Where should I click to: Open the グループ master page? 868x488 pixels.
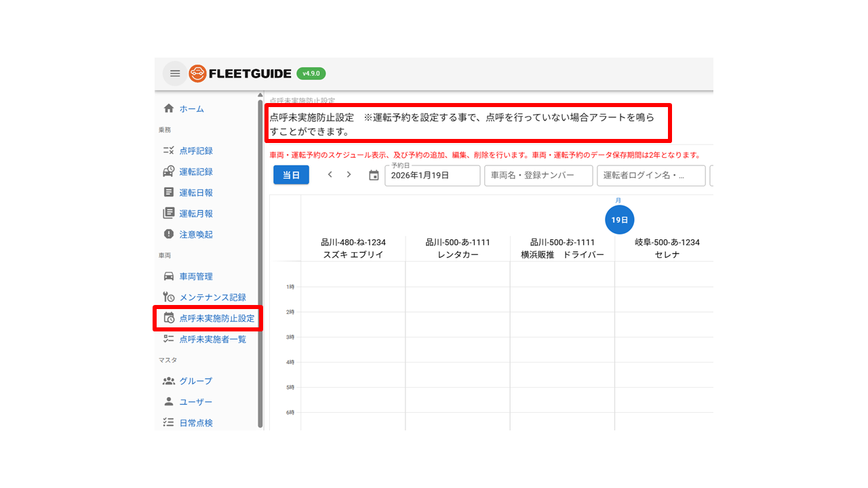pos(195,381)
